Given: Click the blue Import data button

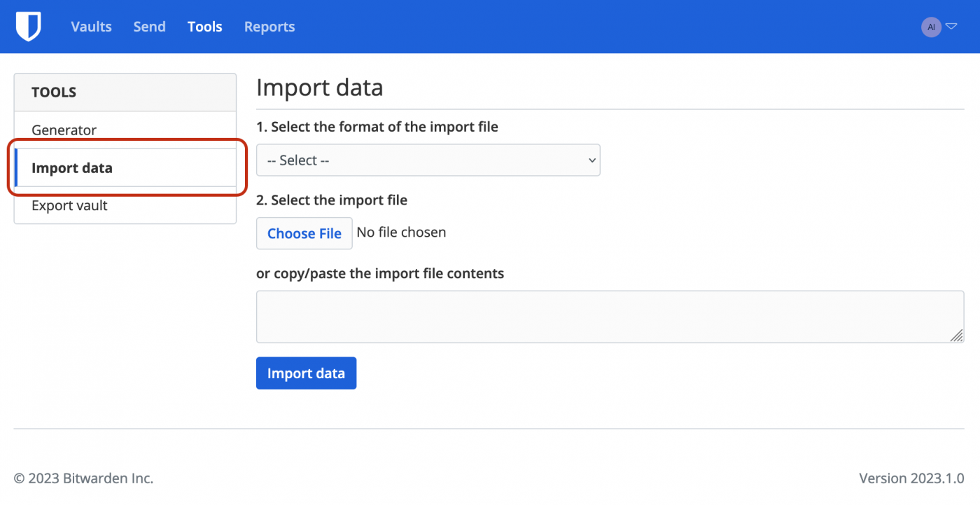Looking at the screenshot, I should tap(306, 373).
